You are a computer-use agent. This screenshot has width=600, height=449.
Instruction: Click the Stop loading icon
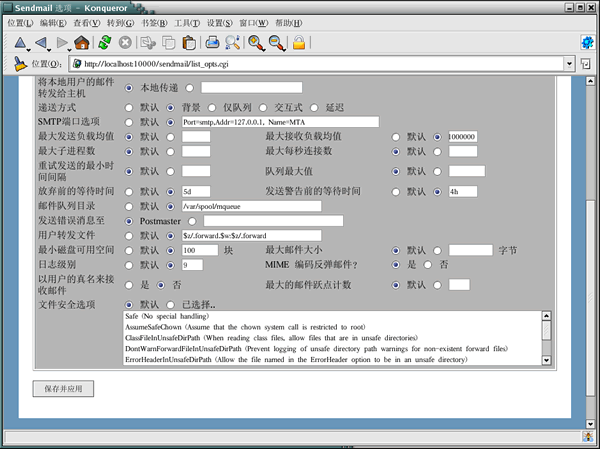click(125, 42)
